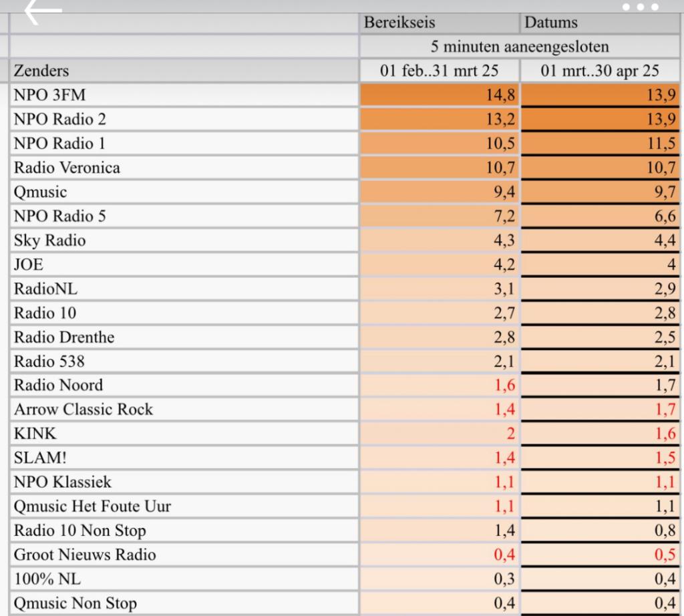Select the SLAM! row label
684x616 pixels.
(184, 458)
